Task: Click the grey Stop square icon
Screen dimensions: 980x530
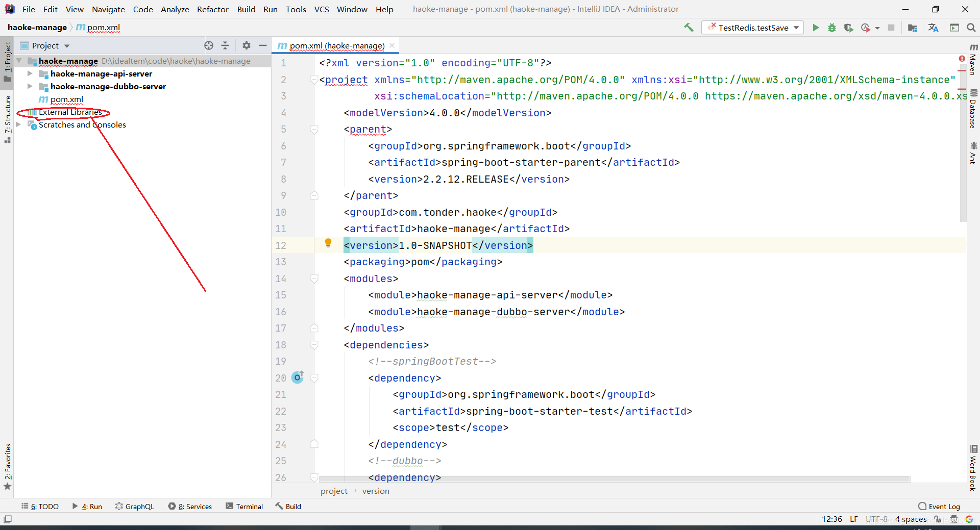Action: 891,28
